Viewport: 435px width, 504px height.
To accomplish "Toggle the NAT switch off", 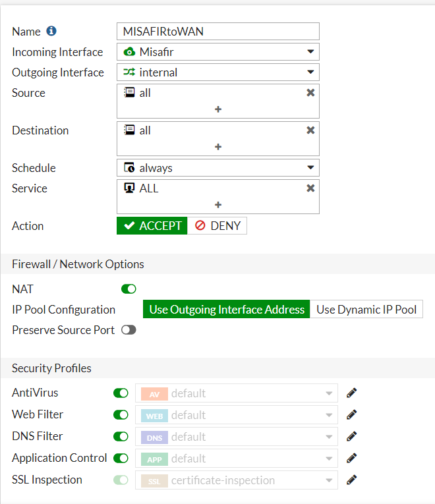I will (x=129, y=289).
